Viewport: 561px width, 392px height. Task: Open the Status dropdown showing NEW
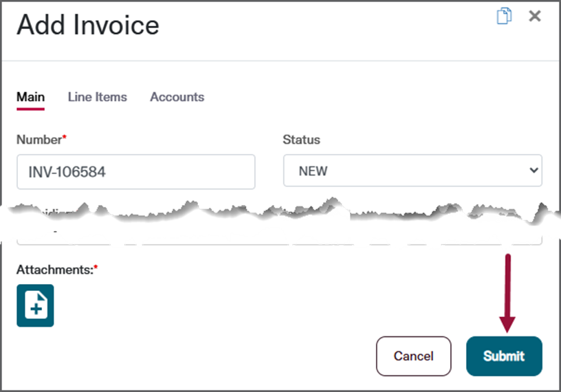tap(413, 171)
